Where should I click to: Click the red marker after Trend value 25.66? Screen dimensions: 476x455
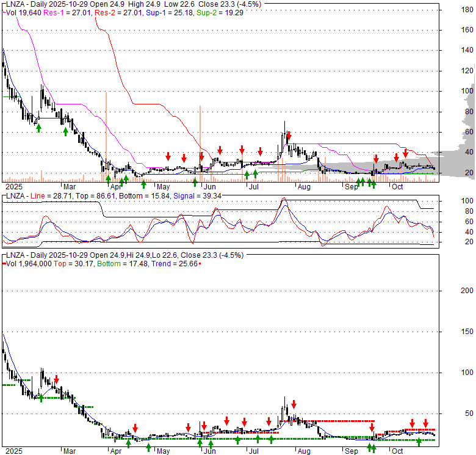coord(200,264)
